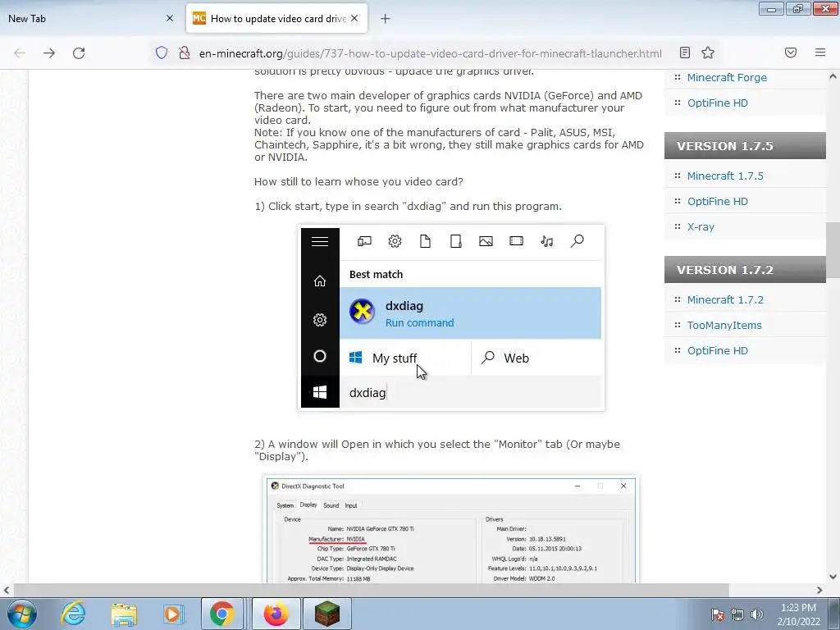Screen dimensions: 840x630
Task: Open Windows Explorer from taskbar
Action: click(124, 614)
